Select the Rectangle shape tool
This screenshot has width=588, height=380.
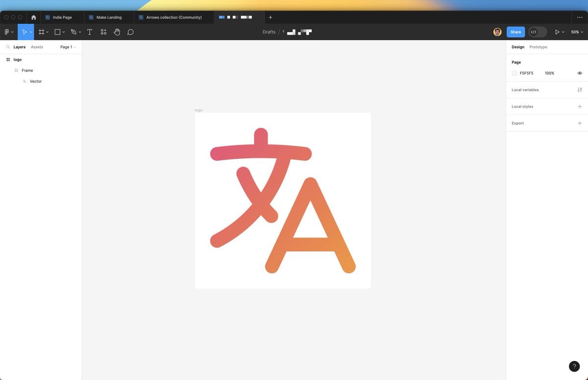pyautogui.click(x=58, y=32)
